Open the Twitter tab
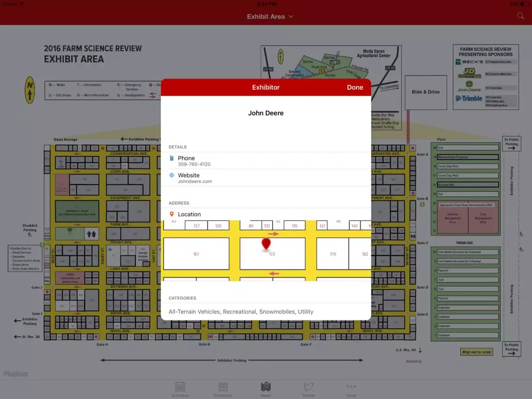Image resolution: width=532 pixels, height=399 pixels. click(309, 389)
